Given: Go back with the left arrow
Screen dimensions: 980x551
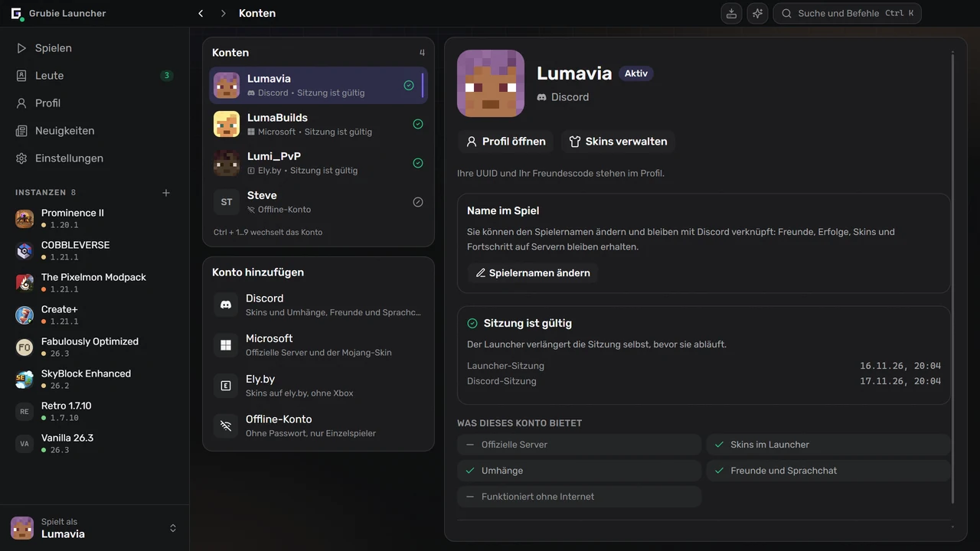Looking at the screenshot, I should pyautogui.click(x=201, y=13).
